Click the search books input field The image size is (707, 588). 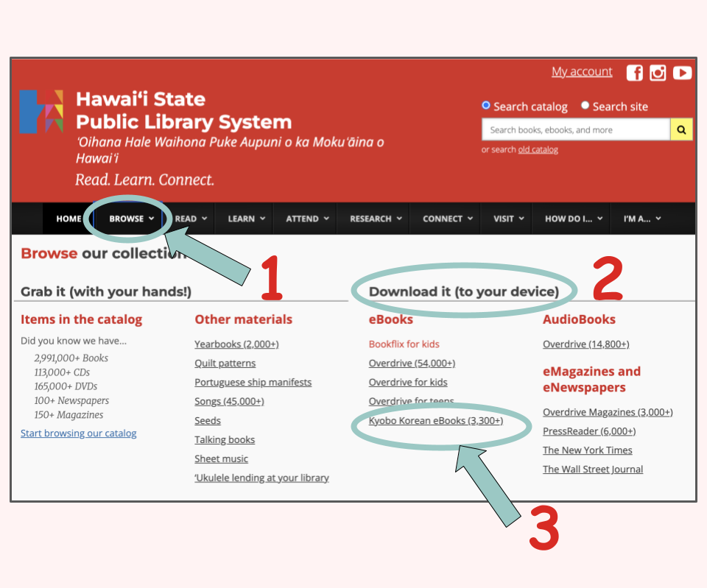[576, 130]
